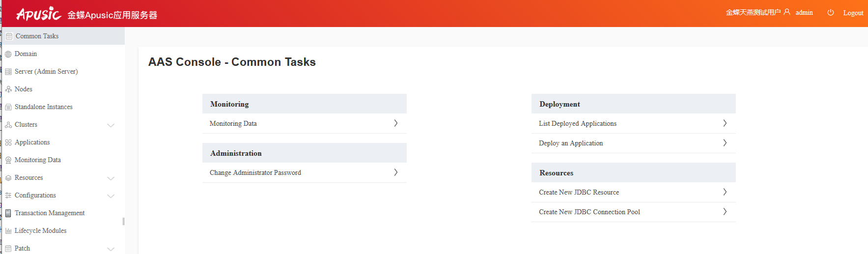Open Monitoring Data in the sidebar

tap(37, 160)
